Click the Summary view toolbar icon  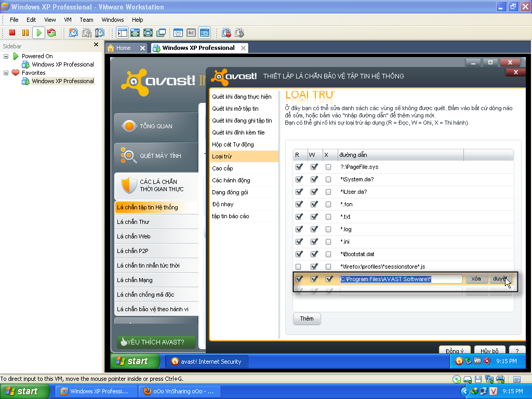(178, 33)
